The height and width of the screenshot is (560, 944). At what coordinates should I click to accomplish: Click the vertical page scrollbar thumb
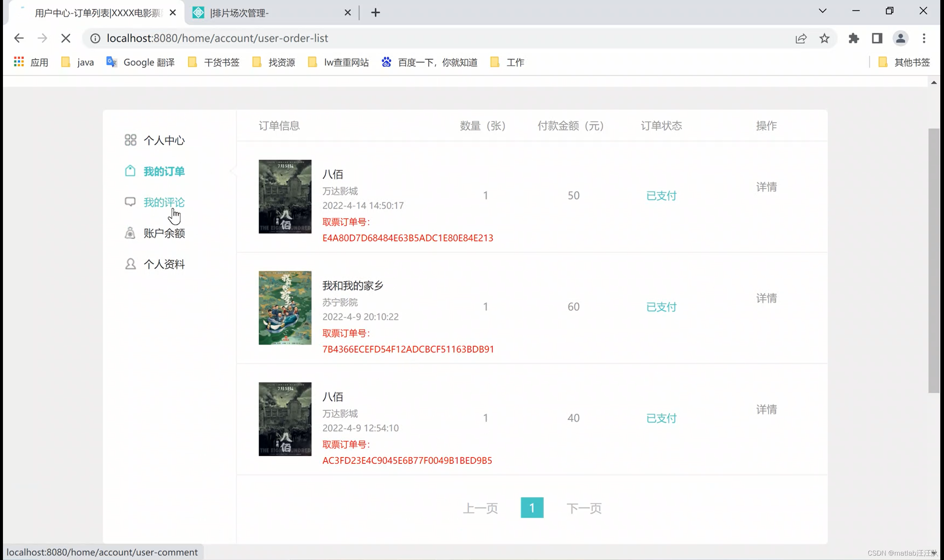933,260
